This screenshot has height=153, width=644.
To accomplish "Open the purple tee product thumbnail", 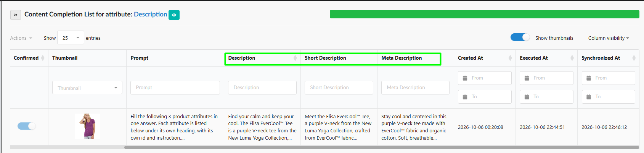I will pos(87,126).
